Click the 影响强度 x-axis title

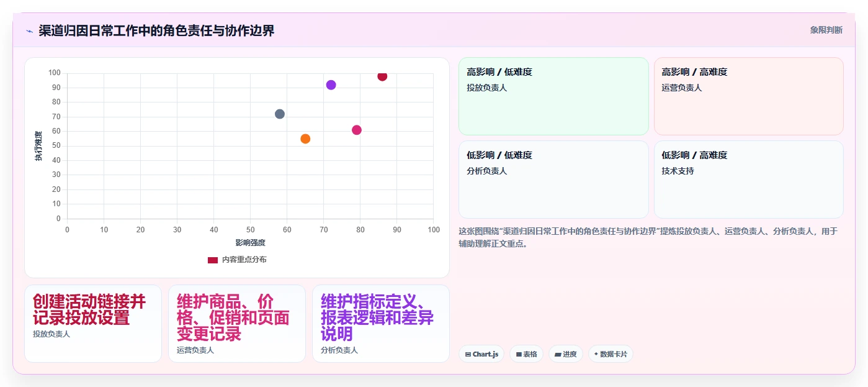point(250,243)
